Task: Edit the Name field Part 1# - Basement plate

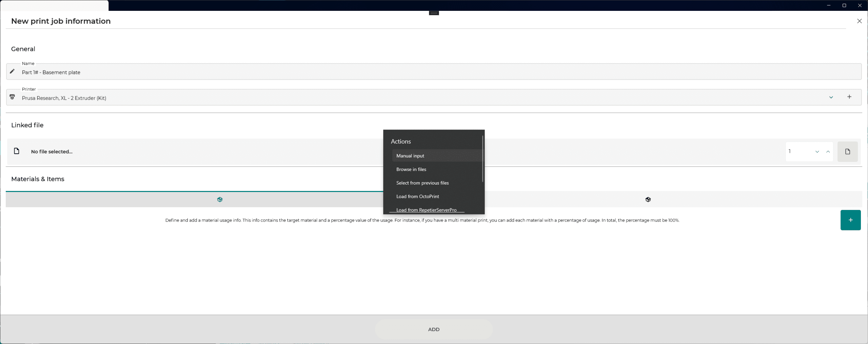Action: [434, 72]
